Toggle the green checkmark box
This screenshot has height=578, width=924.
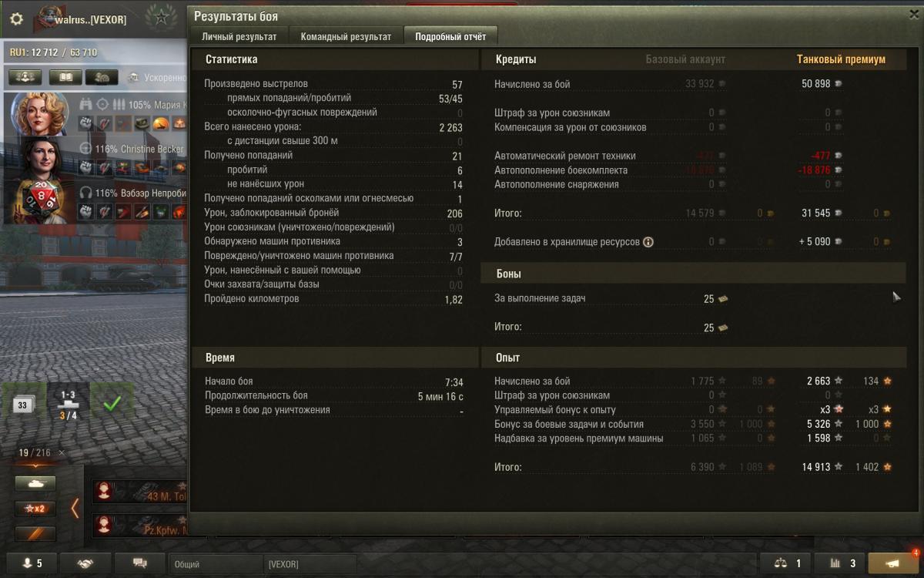pos(112,403)
